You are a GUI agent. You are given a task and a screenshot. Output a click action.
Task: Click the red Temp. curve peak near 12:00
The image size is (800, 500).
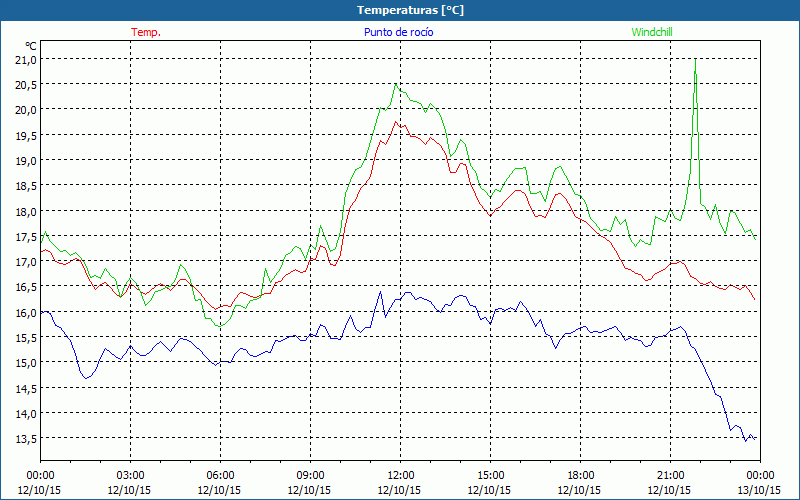click(x=395, y=122)
